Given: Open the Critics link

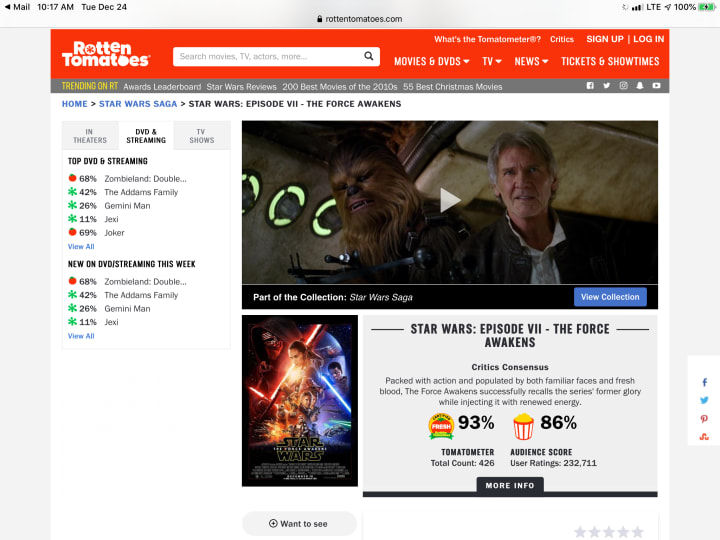Looking at the screenshot, I should 562,39.
